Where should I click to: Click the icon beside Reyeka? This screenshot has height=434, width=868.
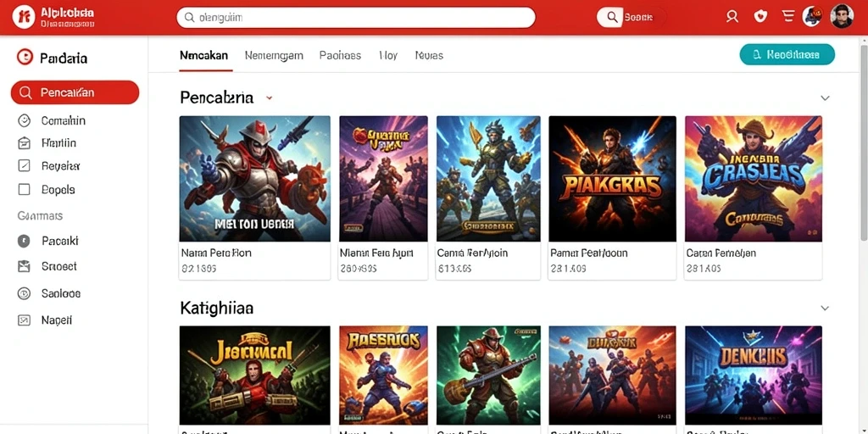pos(25,165)
